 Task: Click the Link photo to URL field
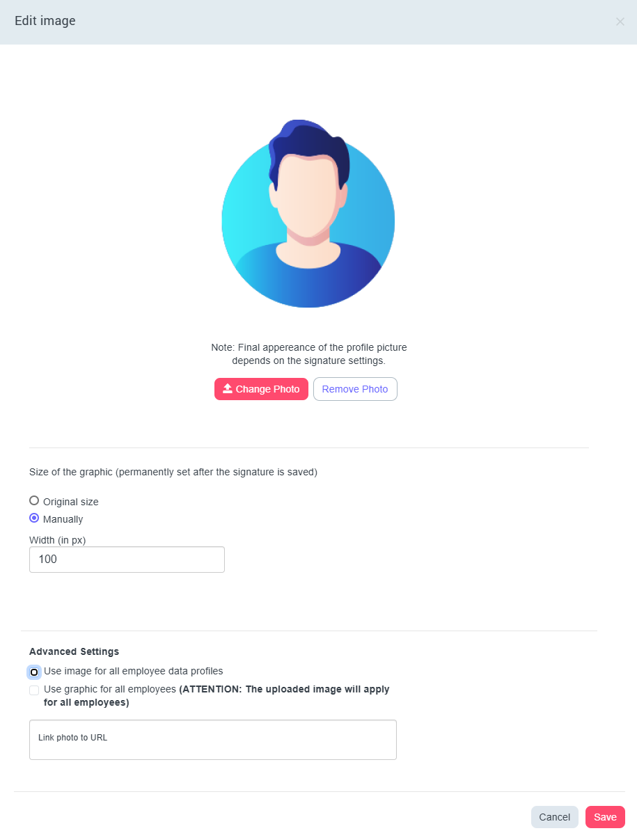pos(213,740)
